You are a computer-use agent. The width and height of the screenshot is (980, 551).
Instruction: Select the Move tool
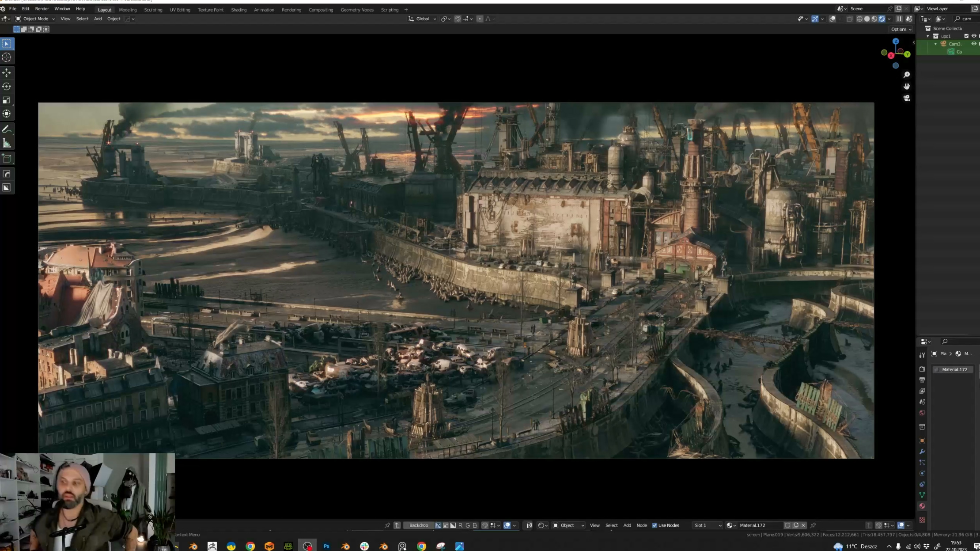[7, 73]
